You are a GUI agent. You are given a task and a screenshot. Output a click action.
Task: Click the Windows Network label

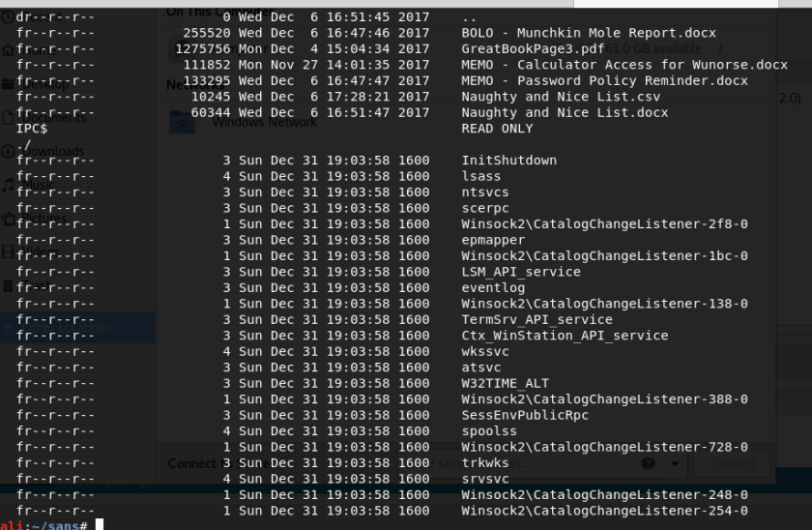click(264, 122)
